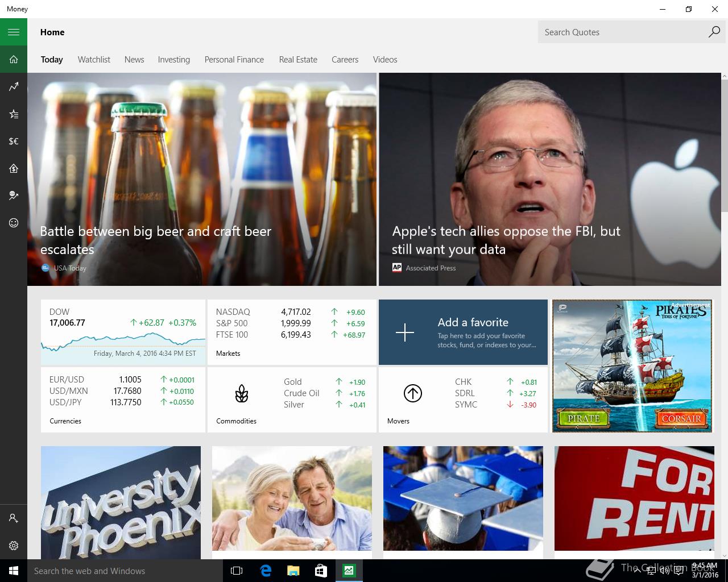
Task: Open the For Rent article thumbnail
Action: click(x=634, y=498)
